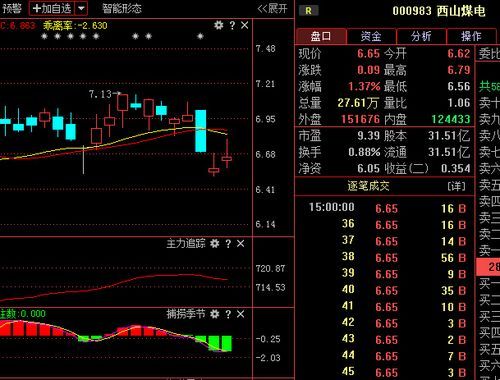The image size is (500, 380).
Task: Switch to the 分析 tab
Action: coord(421,36)
